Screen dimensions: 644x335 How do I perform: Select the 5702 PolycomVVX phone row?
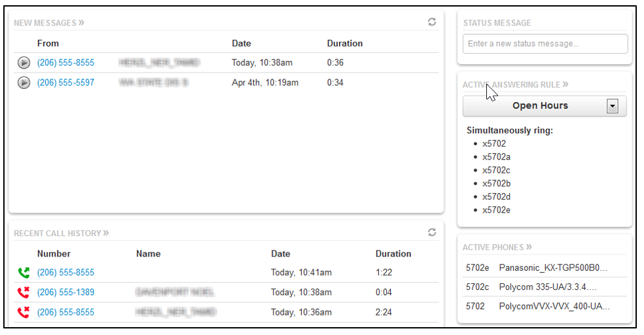click(545, 306)
